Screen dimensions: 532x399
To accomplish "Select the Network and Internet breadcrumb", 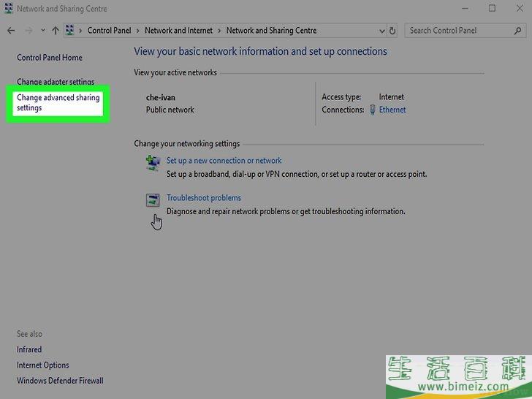I will click(x=178, y=31).
